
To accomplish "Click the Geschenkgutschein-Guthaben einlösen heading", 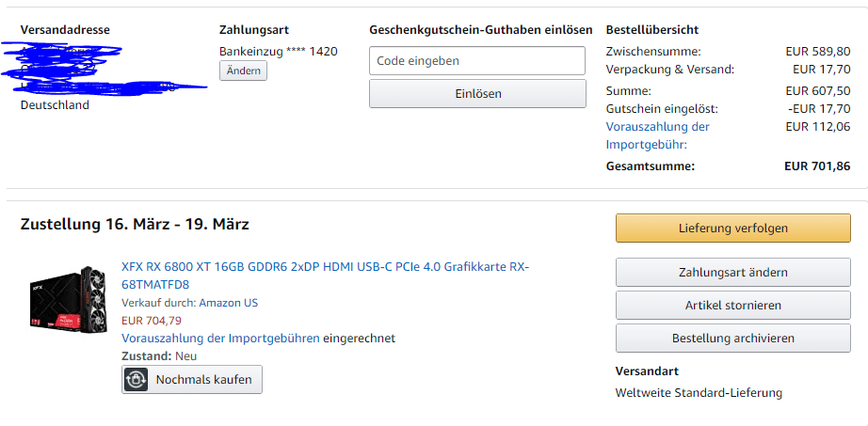I will click(x=480, y=30).
